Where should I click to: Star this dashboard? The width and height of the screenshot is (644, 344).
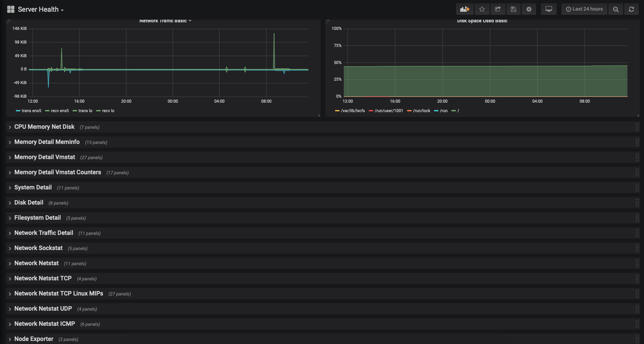(482, 9)
